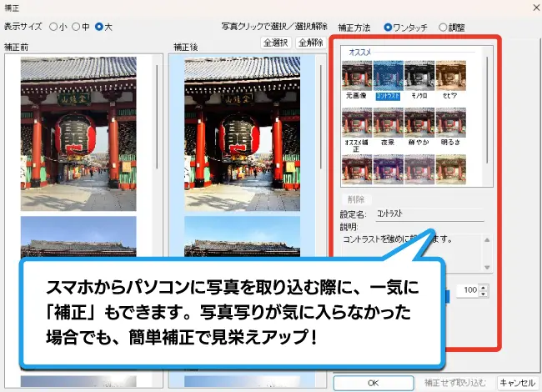Click the roof and sky photo under 補正前

pyautogui.click(x=78, y=237)
